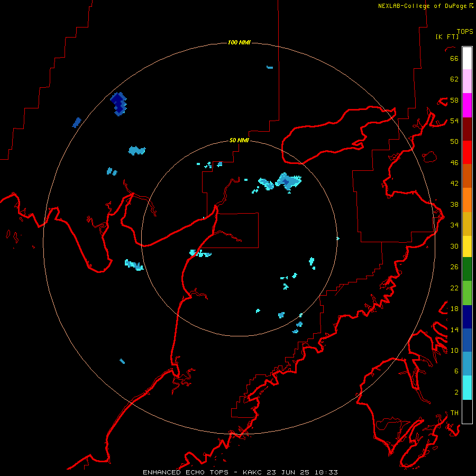Click the 42 legend value
This screenshot has width=476, height=476.
(x=454, y=184)
